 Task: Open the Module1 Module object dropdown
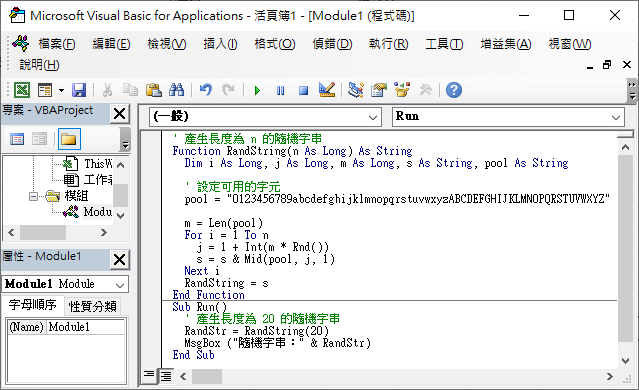click(120, 284)
